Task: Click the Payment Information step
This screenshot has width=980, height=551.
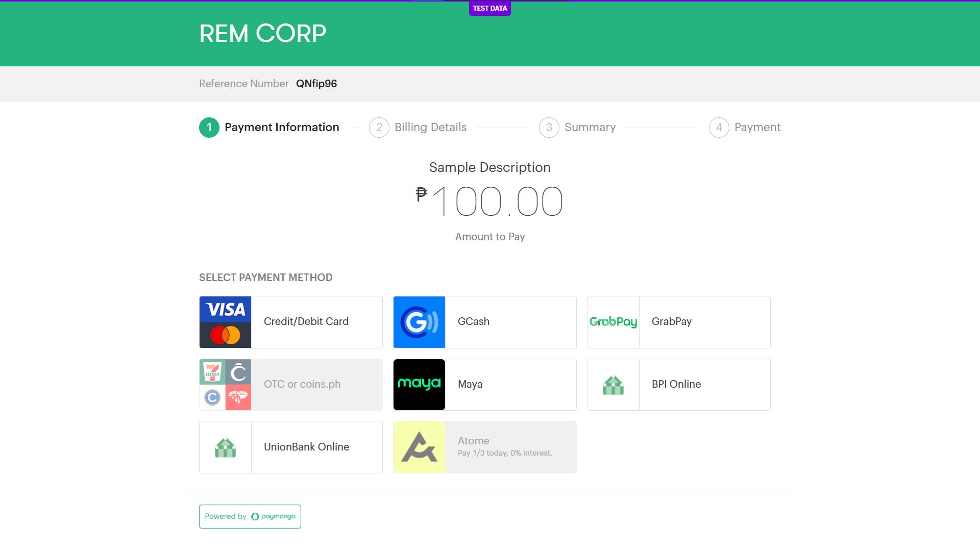Action: pos(269,127)
